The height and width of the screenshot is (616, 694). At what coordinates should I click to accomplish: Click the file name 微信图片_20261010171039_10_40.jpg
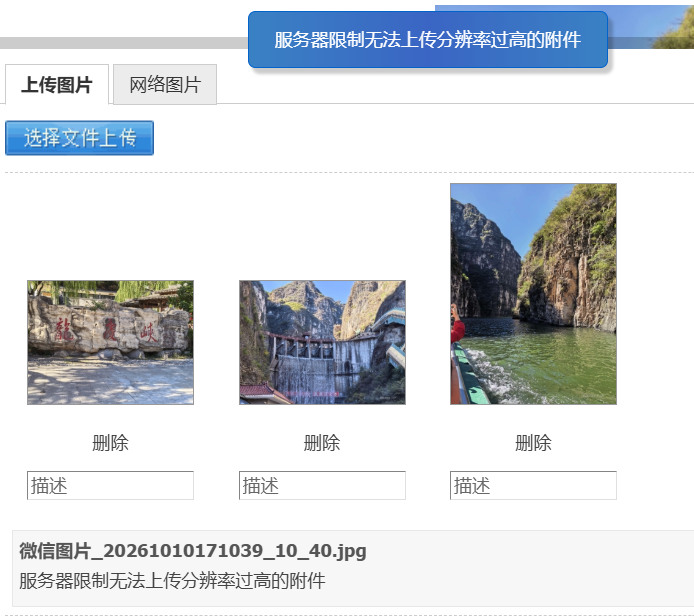[193, 551]
